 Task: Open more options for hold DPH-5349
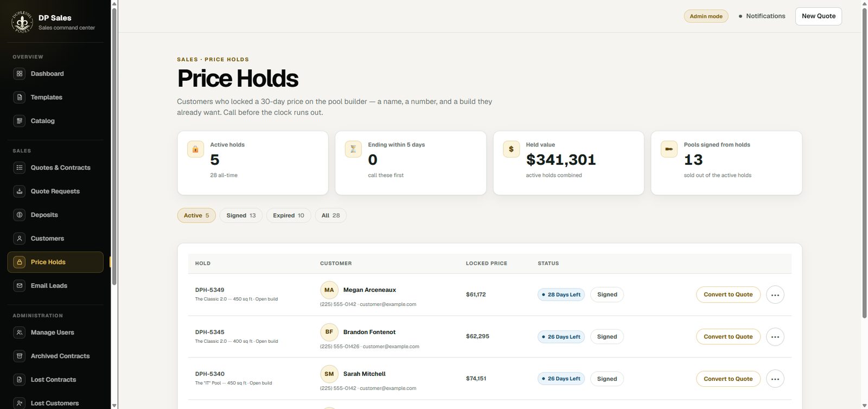coord(775,295)
